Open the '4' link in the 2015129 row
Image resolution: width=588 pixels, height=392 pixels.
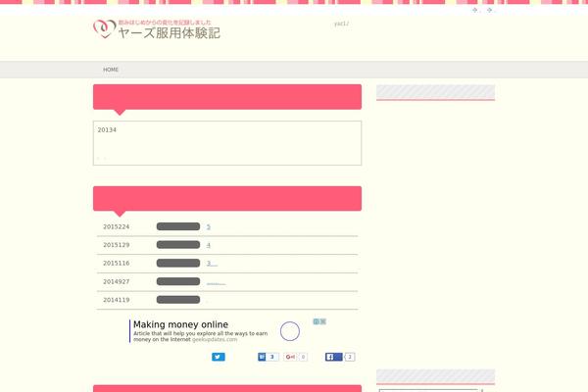pos(209,245)
